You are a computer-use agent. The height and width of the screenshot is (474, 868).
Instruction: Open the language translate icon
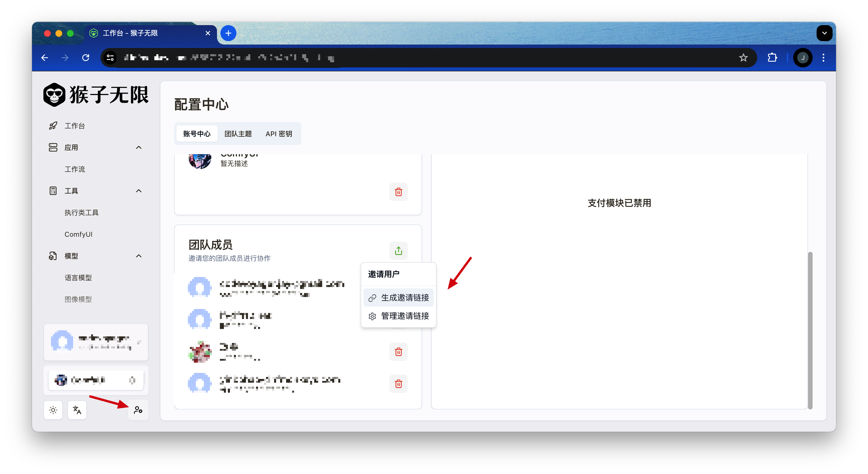[77, 410]
